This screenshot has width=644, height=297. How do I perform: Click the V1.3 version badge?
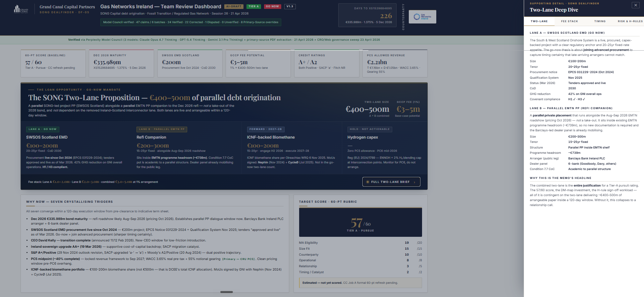click(290, 7)
